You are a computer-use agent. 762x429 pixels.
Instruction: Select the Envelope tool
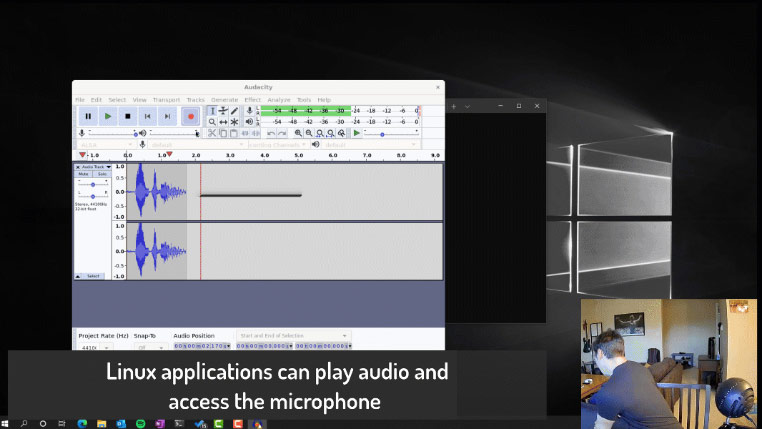(223, 111)
